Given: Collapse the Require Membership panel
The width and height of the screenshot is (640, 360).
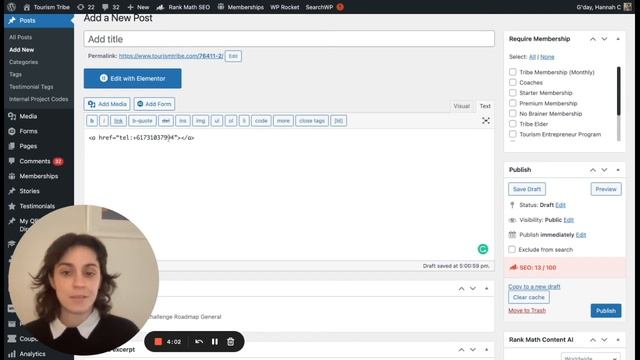Looking at the screenshot, I should (618, 39).
